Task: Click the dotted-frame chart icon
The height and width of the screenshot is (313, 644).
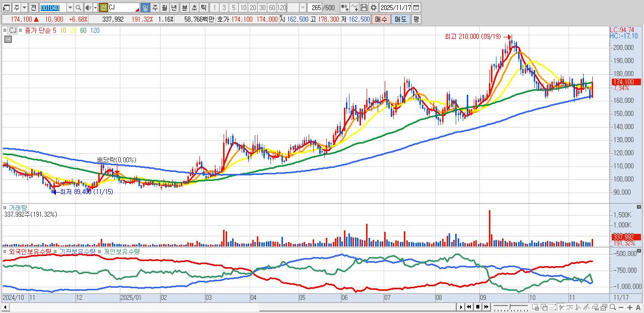Action: 552,307
